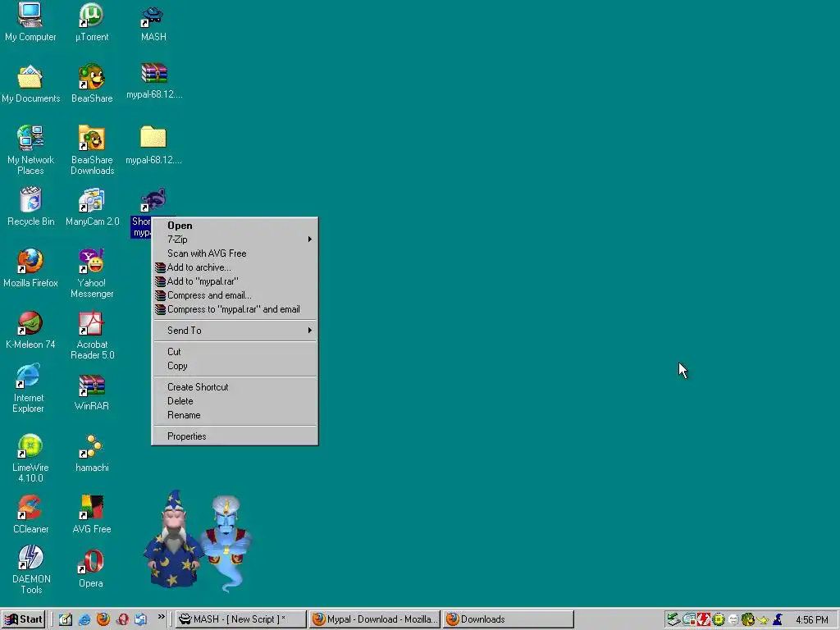Choose Copy from context menu
Viewport: 840px width, 630px height.
tap(235, 366)
